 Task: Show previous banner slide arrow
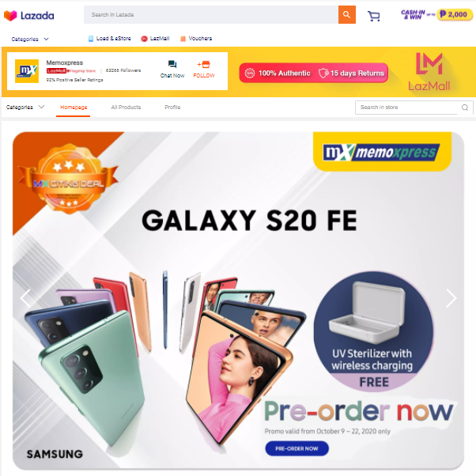click(x=25, y=298)
